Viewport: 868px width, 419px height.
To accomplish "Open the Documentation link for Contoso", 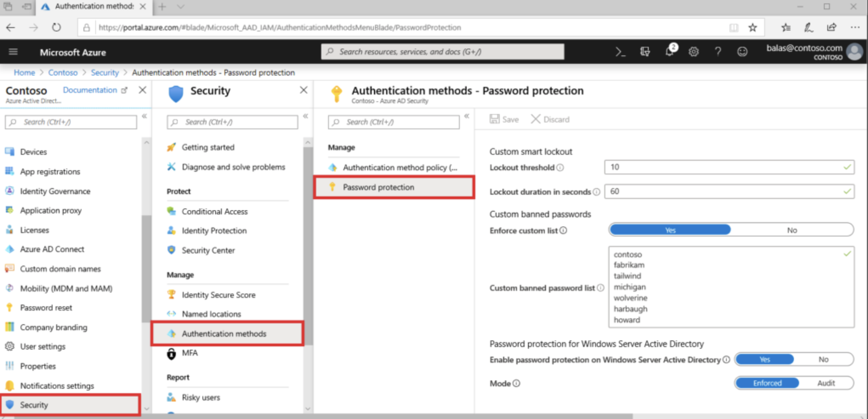I will [x=91, y=90].
